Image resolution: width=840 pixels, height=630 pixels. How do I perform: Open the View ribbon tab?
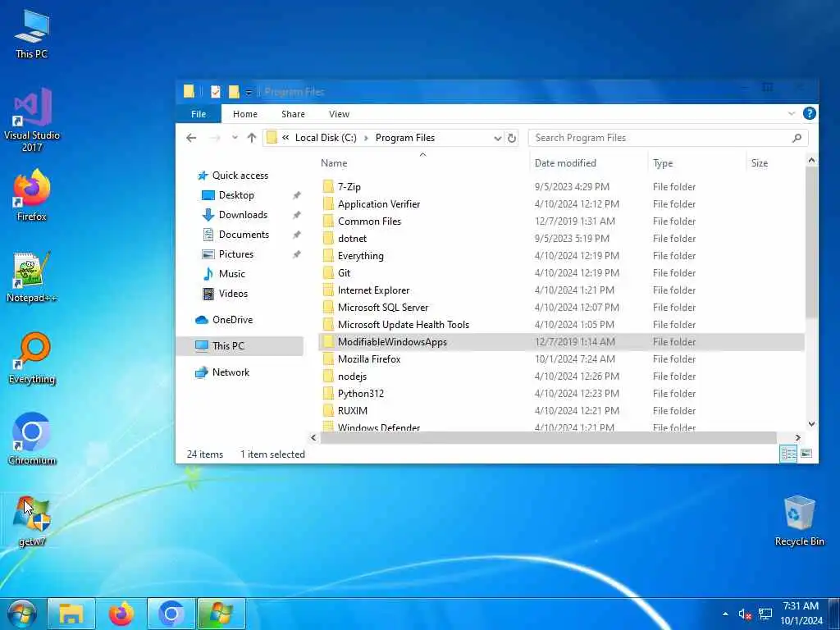[x=339, y=113]
